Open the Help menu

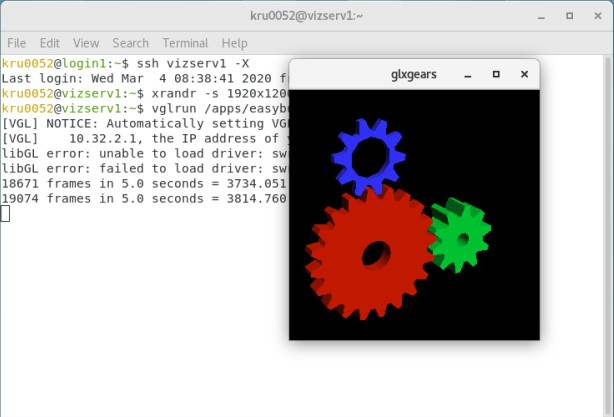click(x=234, y=43)
